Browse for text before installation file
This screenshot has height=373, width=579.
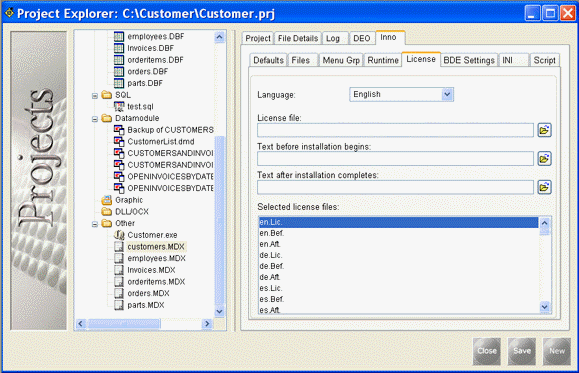coord(544,158)
